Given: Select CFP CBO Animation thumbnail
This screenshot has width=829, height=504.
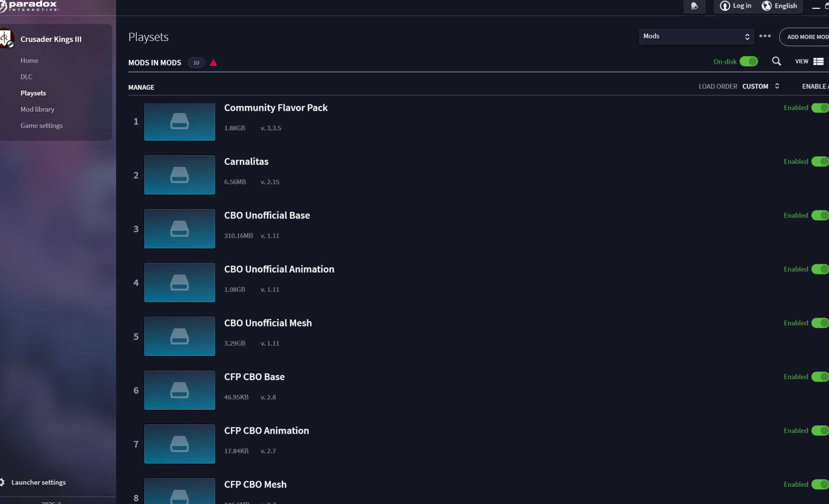Looking at the screenshot, I should click(x=180, y=444).
